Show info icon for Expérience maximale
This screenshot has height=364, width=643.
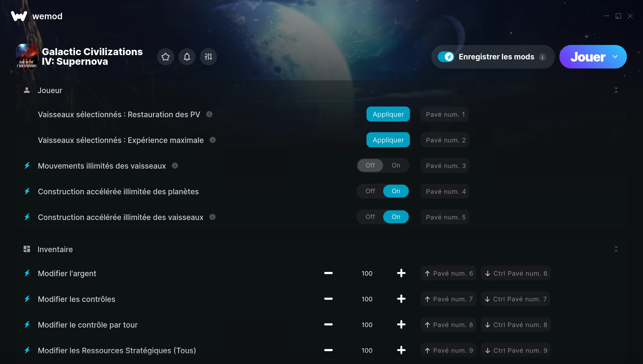click(x=213, y=140)
